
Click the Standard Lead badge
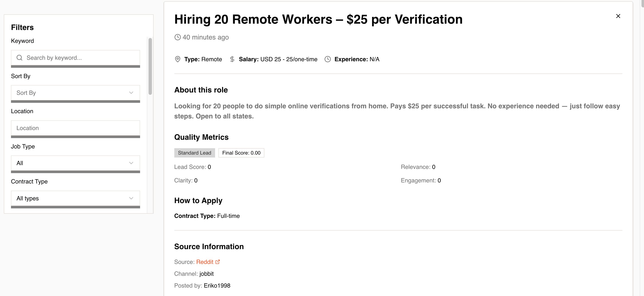click(195, 153)
